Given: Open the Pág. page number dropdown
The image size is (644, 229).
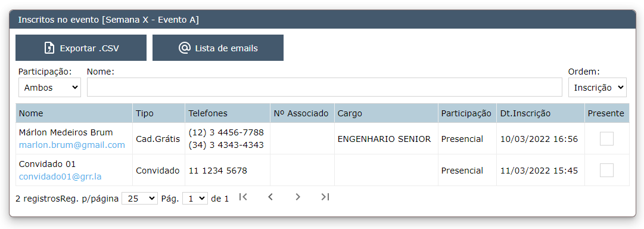Looking at the screenshot, I should [195, 199].
